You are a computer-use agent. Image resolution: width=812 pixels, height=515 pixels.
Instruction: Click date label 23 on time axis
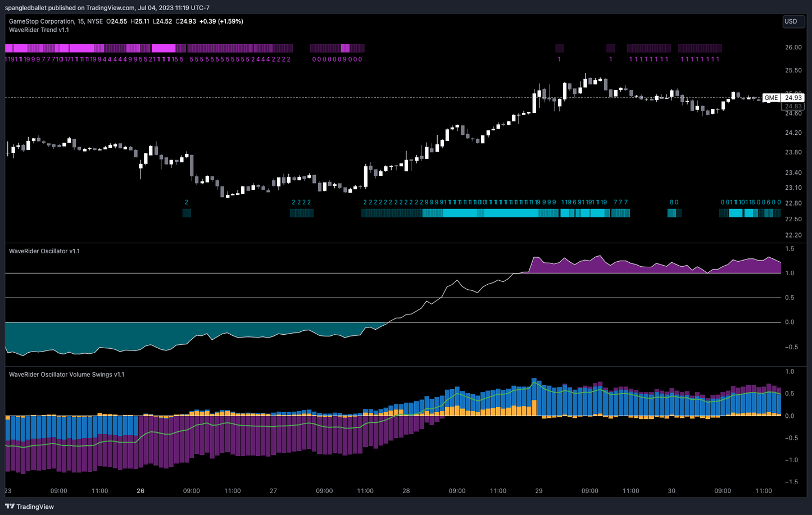tap(8, 491)
